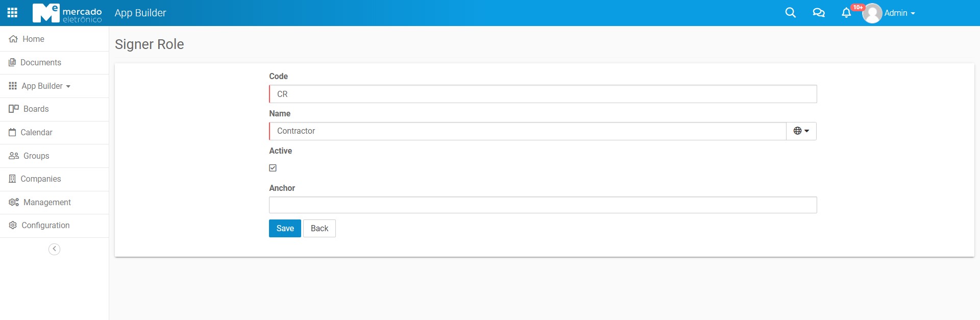Screen dimensions: 980x320
Task: Click the Mercado Eletrônico logo
Action: pos(67,13)
